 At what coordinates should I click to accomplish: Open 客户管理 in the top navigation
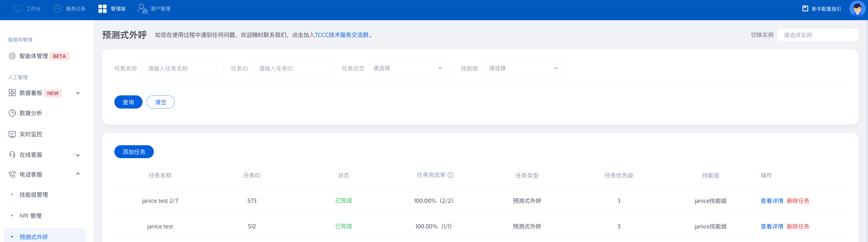pos(160,9)
